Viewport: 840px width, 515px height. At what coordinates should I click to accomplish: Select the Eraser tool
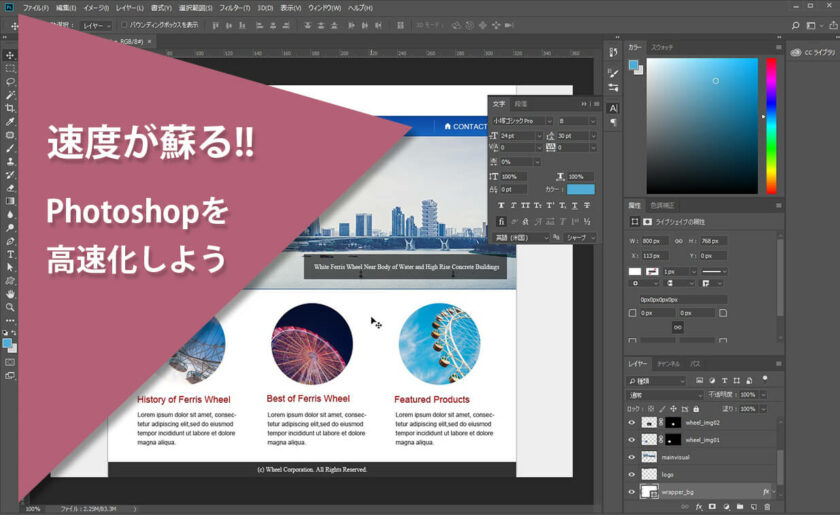point(10,188)
